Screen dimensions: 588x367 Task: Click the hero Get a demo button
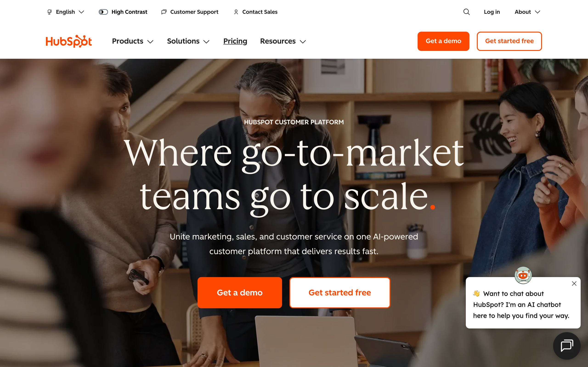pyautogui.click(x=240, y=292)
